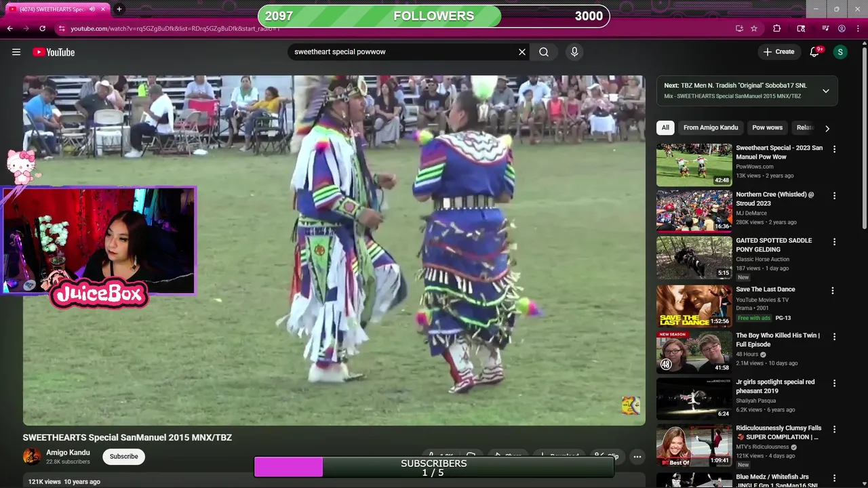Subscribe to Amigo Kandu

tap(124, 456)
